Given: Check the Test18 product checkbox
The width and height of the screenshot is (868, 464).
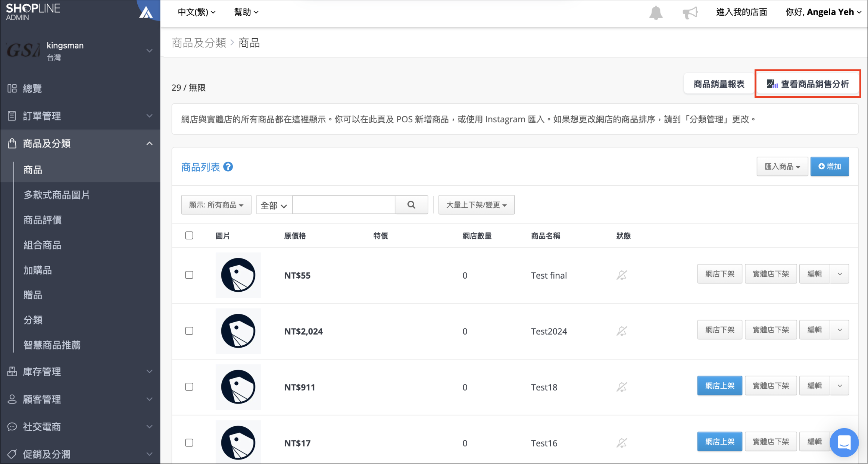Looking at the screenshot, I should pyautogui.click(x=189, y=387).
